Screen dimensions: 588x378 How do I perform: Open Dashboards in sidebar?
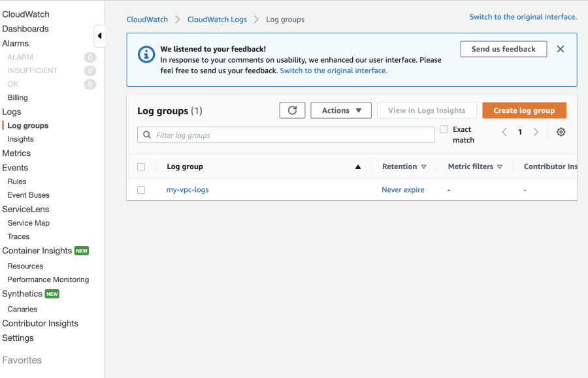tap(25, 29)
